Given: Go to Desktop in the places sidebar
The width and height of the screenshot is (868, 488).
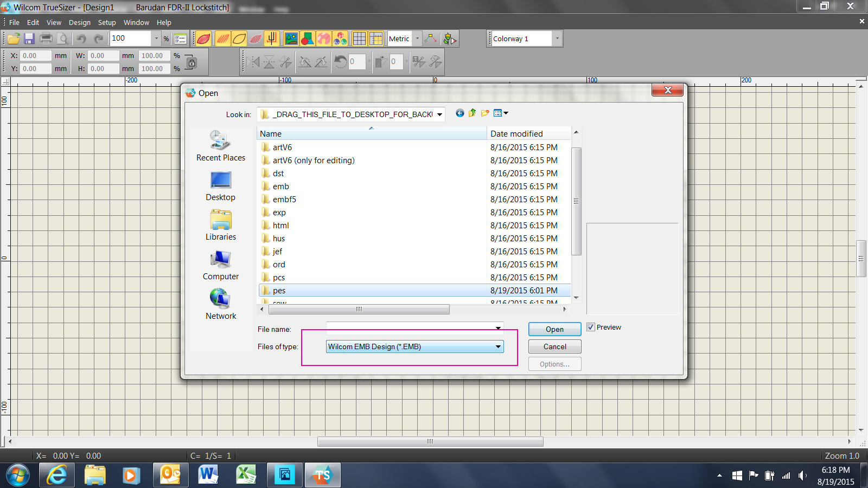Looking at the screenshot, I should coord(220,186).
